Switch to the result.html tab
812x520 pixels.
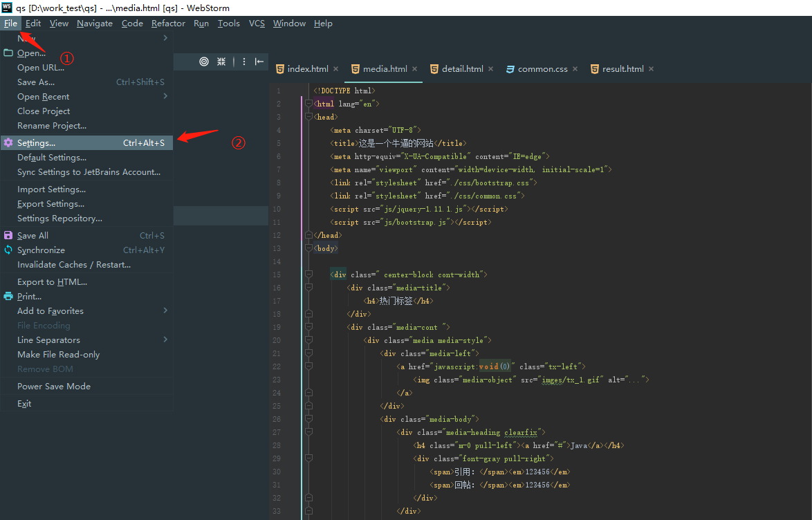coord(623,69)
